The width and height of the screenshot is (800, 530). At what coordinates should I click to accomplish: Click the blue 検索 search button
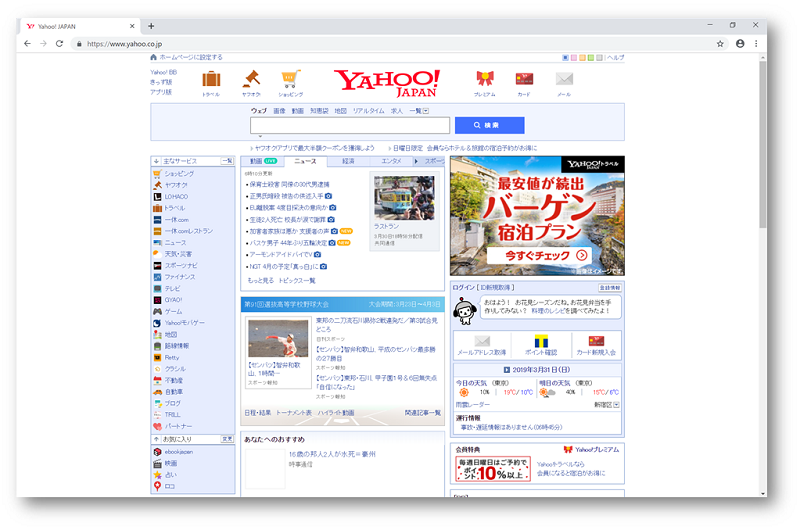coord(489,125)
